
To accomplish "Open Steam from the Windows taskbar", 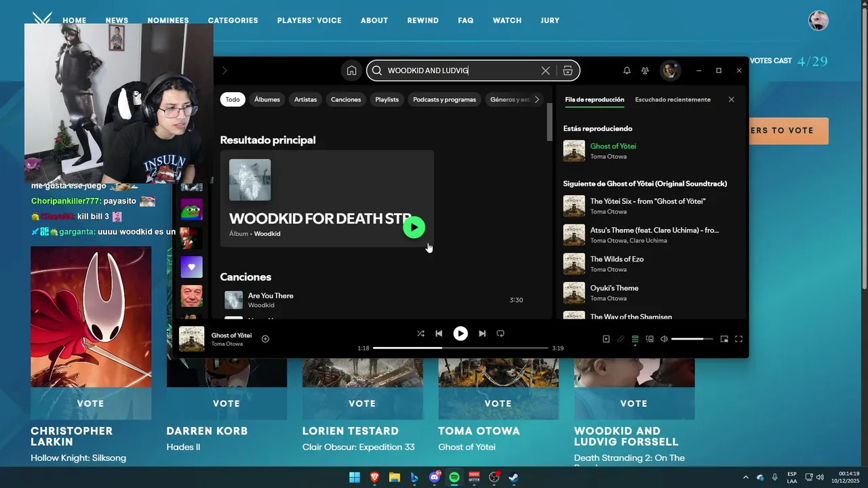I will click(514, 477).
